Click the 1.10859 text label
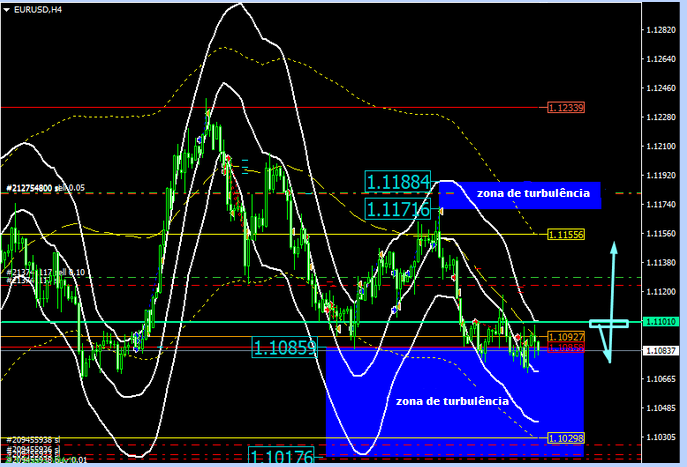687x467 pixels. 284,348
